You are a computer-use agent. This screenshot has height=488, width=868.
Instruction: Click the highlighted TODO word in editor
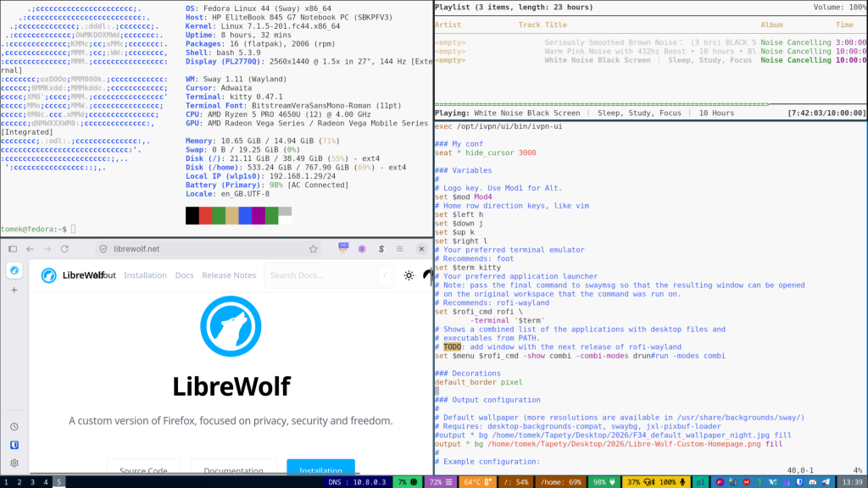(x=453, y=347)
